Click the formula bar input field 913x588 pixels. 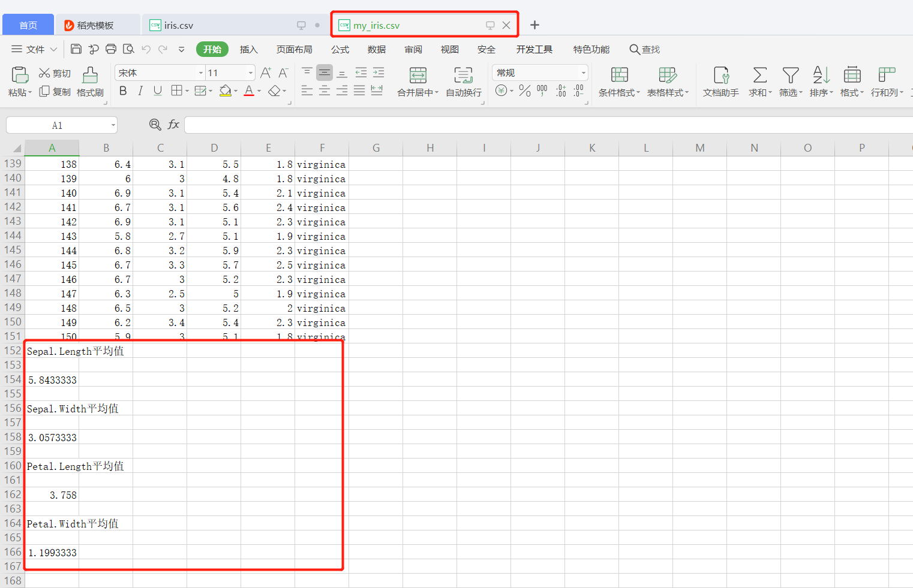[x=548, y=125]
